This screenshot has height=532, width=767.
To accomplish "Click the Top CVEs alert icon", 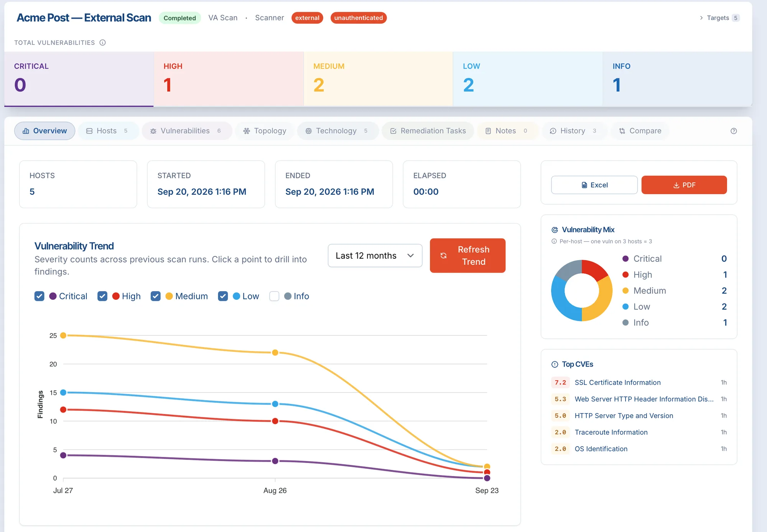I will click(555, 365).
